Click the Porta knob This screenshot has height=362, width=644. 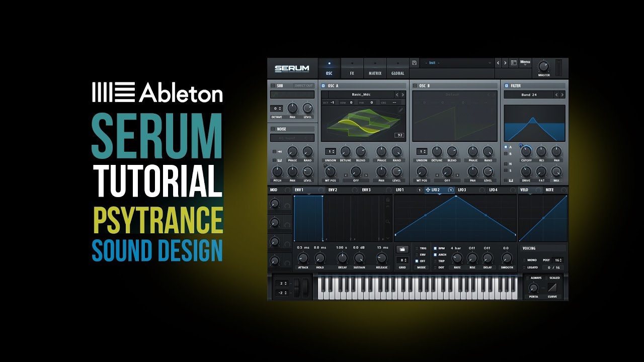[x=534, y=288]
